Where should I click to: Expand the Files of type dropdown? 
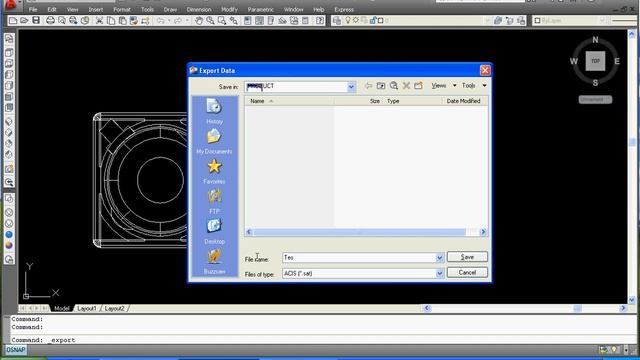pos(439,273)
